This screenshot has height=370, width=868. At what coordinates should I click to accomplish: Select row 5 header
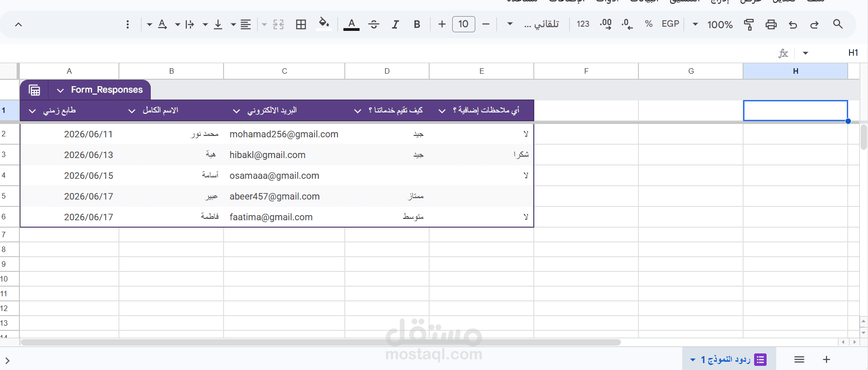[9, 196]
